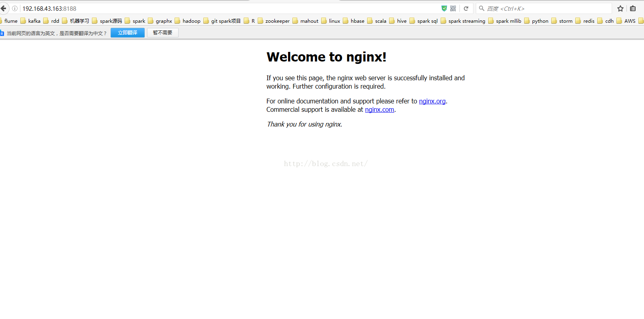Open the QR code icon
Viewport: 644px width, 319px height.
coord(453,8)
